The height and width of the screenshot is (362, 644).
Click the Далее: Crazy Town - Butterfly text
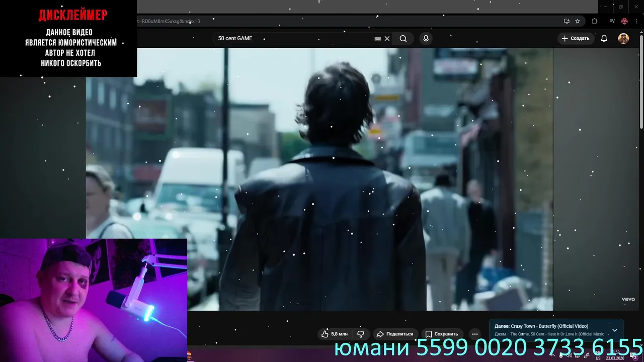541,326
